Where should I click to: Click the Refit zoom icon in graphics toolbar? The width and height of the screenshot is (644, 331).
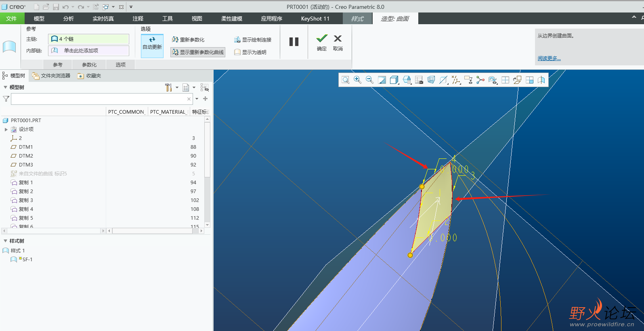point(346,80)
